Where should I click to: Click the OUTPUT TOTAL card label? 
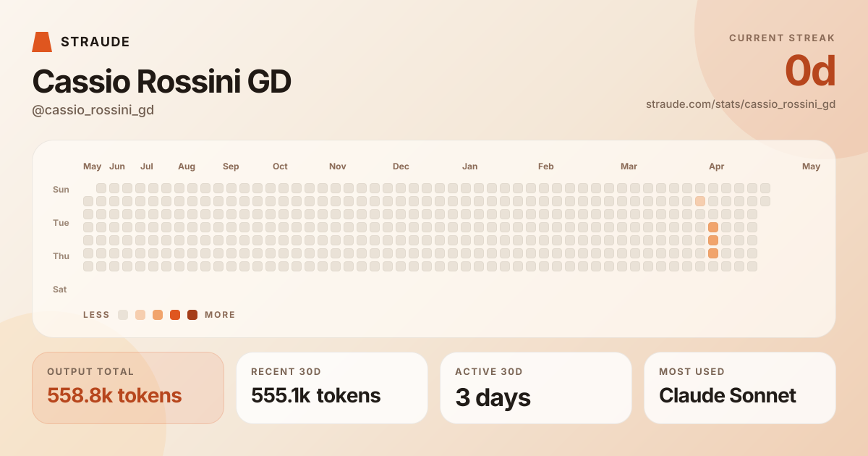click(x=91, y=371)
